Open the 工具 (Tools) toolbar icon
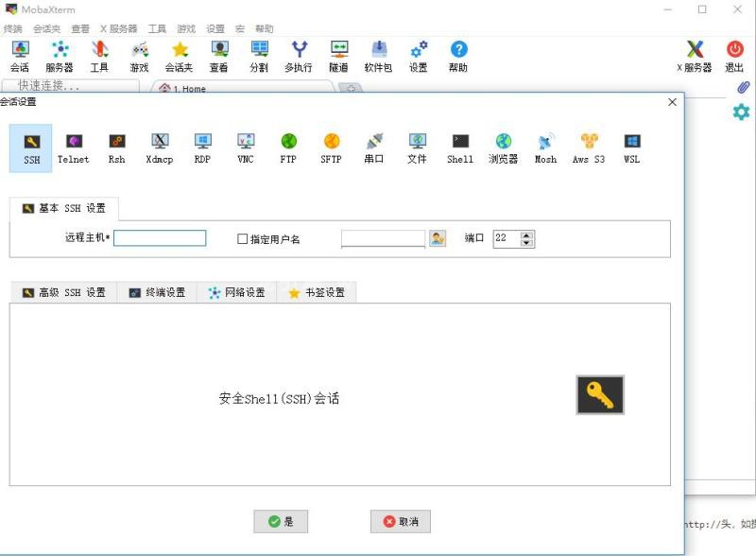 100,57
